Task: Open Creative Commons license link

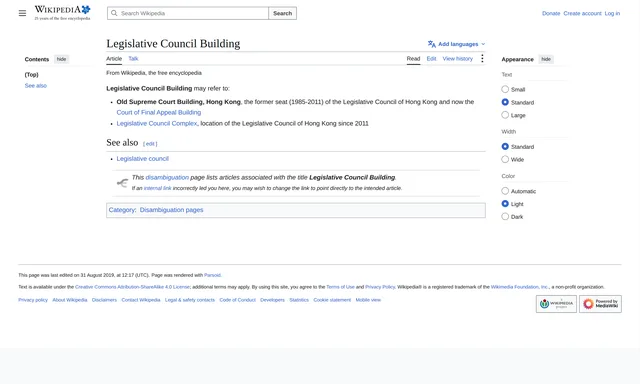Action: (132, 287)
